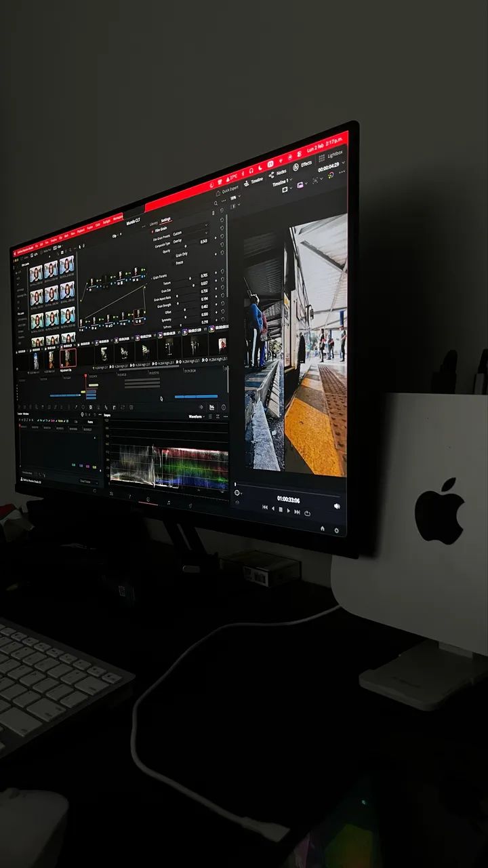
Task: Mute the viewer volume speaker
Action: coord(337,506)
